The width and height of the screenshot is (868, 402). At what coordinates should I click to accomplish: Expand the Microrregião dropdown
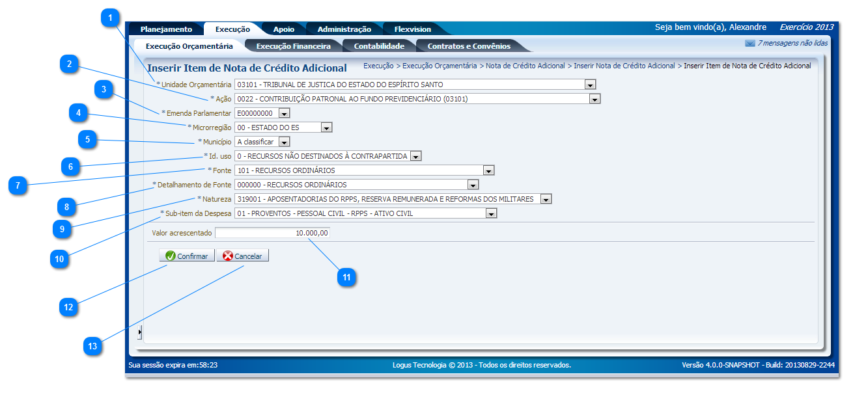point(326,127)
